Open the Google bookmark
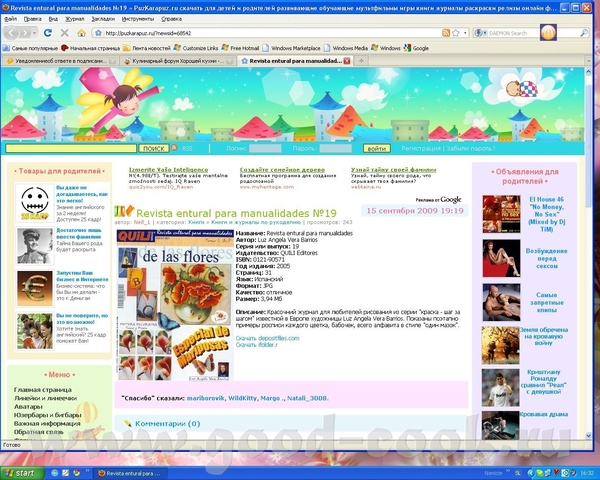600x480 pixels. pyautogui.click(x=416, y=48)
